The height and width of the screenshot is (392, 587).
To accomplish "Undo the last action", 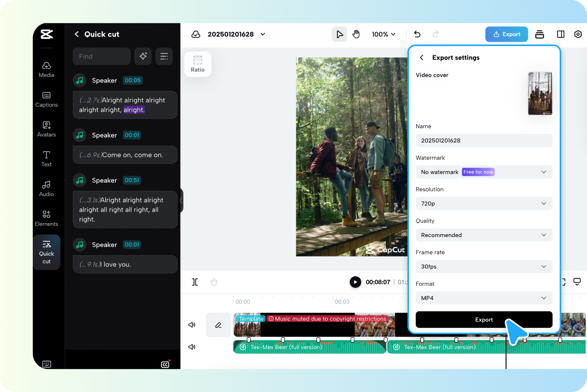I will tap(417, 34).
